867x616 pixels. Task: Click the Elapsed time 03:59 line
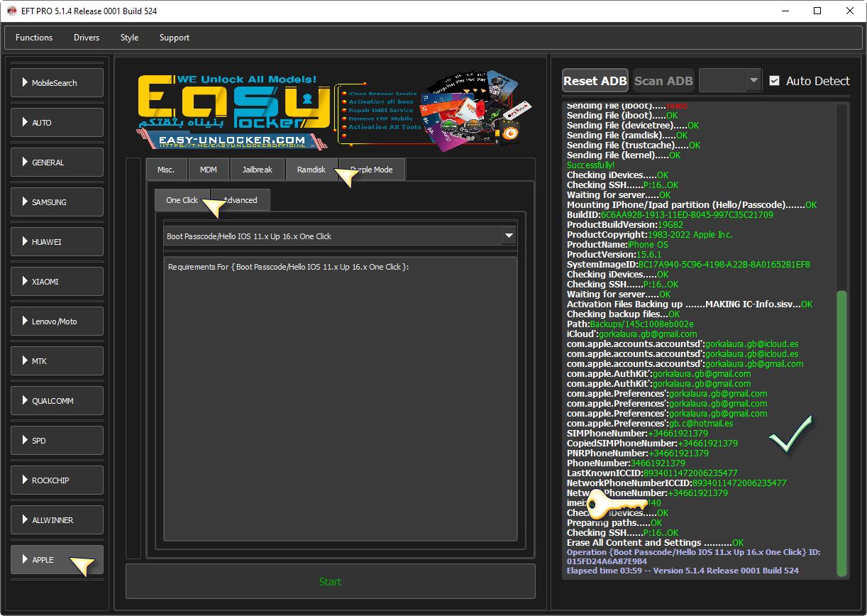point(683,571)
